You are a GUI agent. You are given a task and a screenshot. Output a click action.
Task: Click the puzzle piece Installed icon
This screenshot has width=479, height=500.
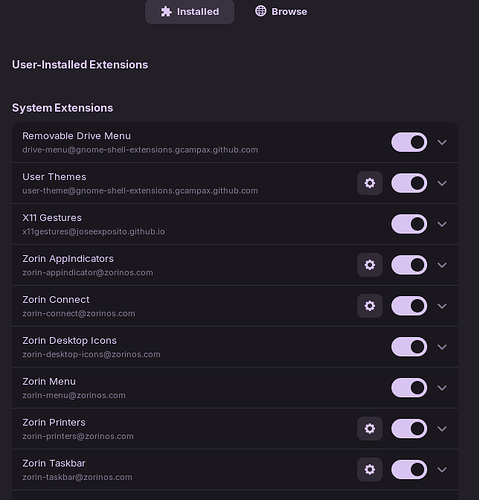[x=166, y=12]
